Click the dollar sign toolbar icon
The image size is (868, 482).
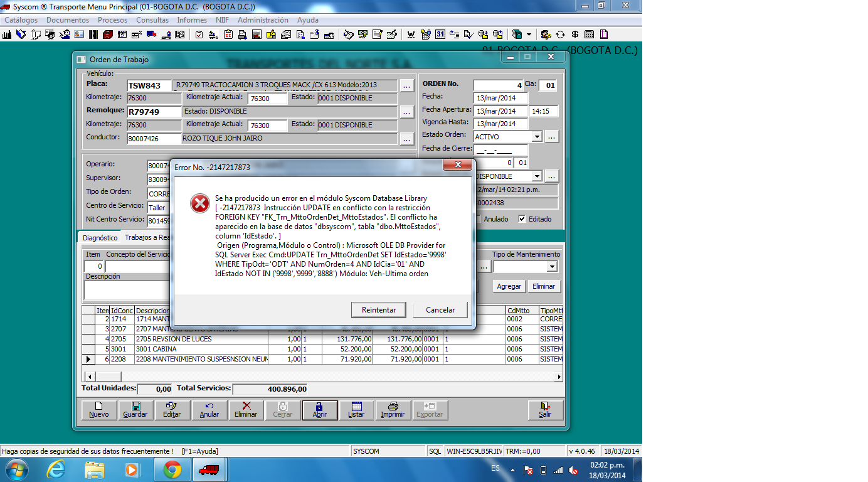574,35
